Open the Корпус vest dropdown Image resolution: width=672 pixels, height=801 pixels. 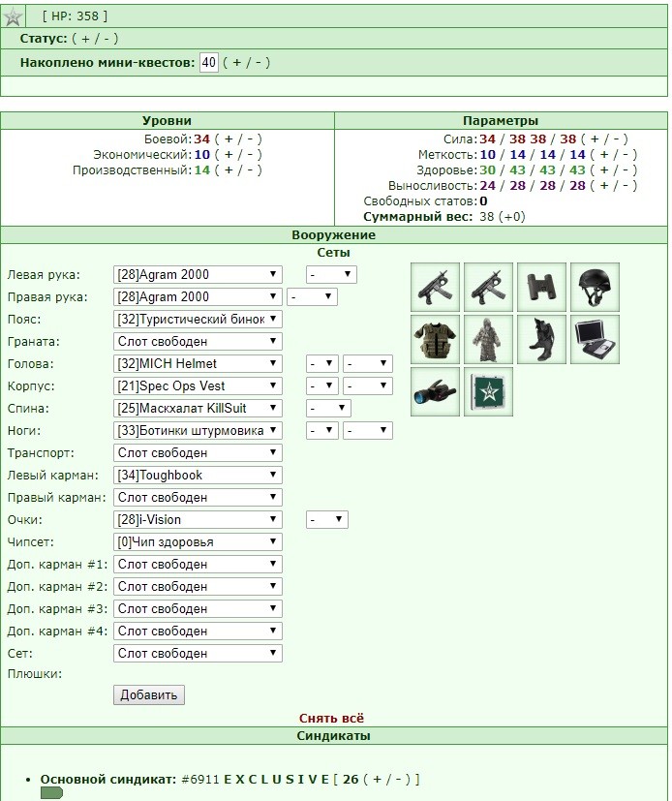198,386
